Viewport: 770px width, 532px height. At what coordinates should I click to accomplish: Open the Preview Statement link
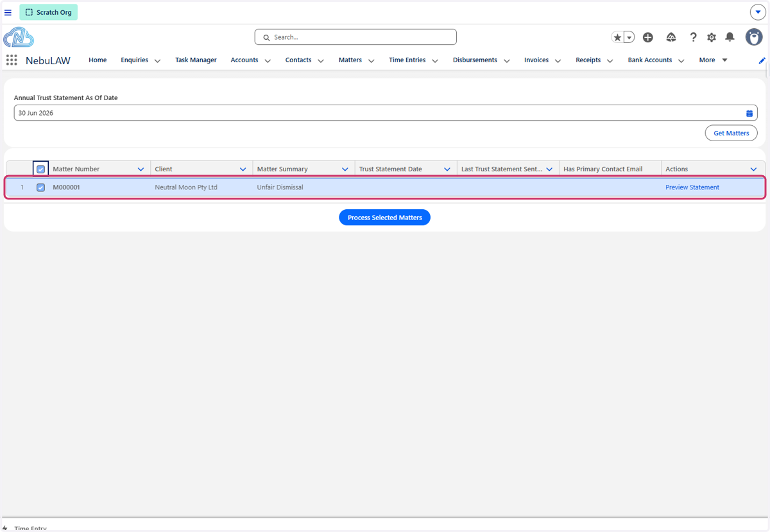pyautogui.click(x=692, y=187)
